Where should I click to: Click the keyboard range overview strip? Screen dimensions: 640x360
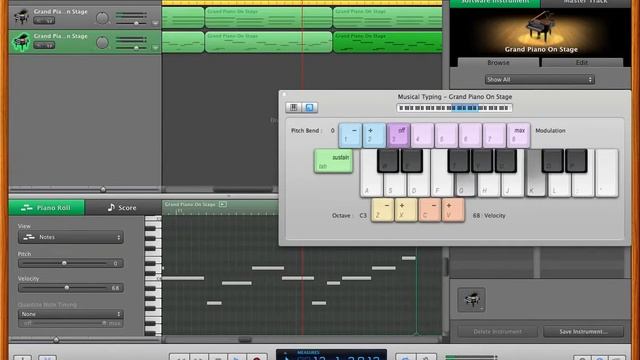[x=454, y=108]
